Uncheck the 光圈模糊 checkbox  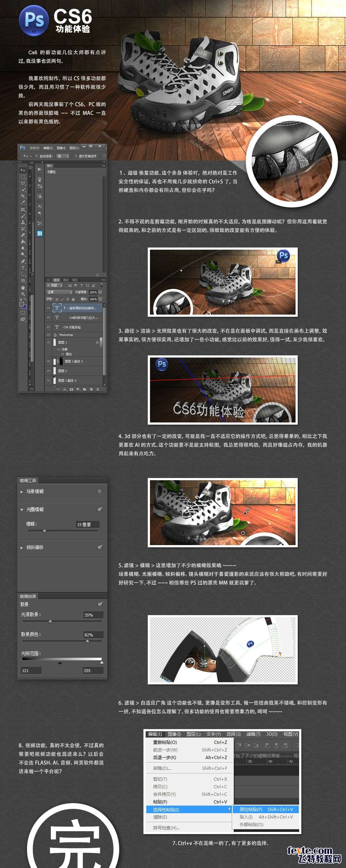point(99,509)
